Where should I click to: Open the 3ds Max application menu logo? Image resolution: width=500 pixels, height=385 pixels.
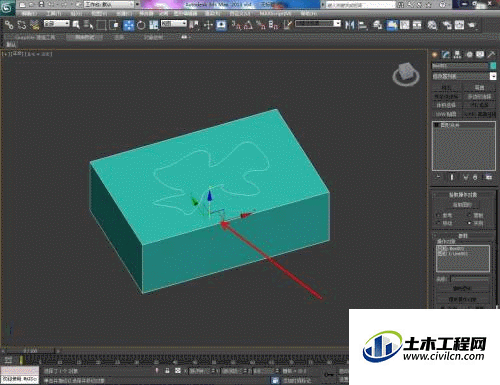tap(7, 7)
